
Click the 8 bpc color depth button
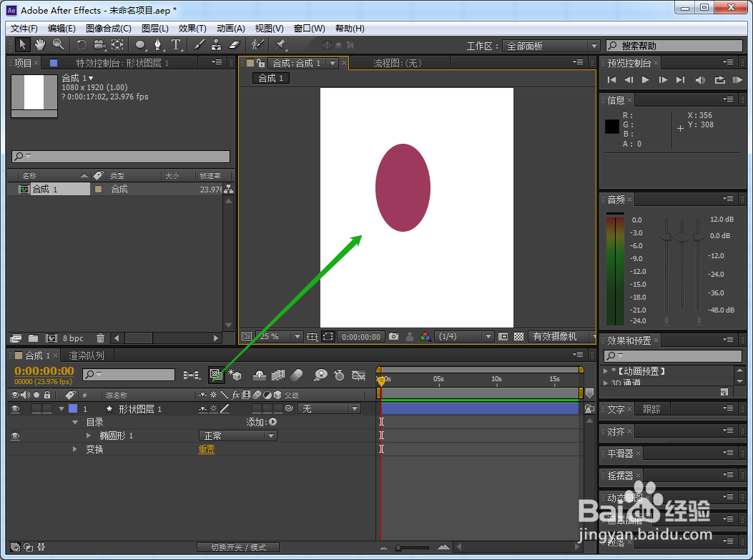click(73, 338)
